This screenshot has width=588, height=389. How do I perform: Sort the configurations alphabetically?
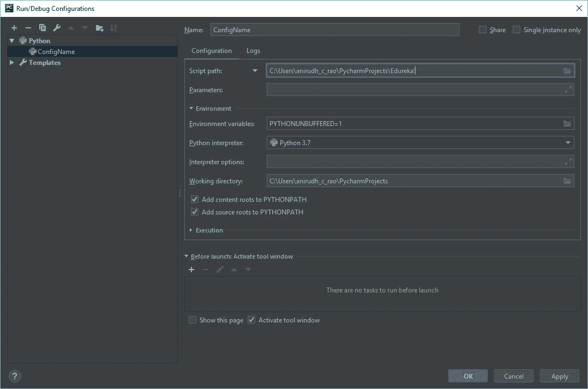click(113, 28)
